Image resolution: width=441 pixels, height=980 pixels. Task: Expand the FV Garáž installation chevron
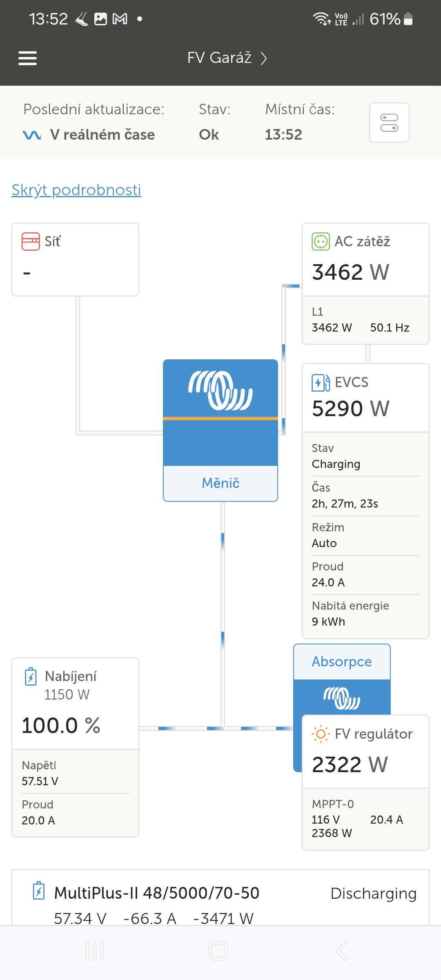click(264, 58)
